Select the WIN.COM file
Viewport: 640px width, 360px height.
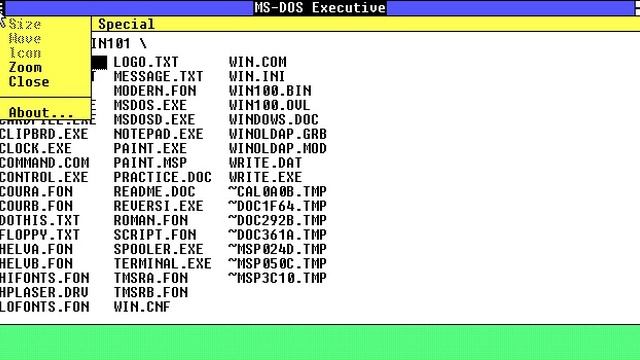pyautogui.click(x=258, y=62)
